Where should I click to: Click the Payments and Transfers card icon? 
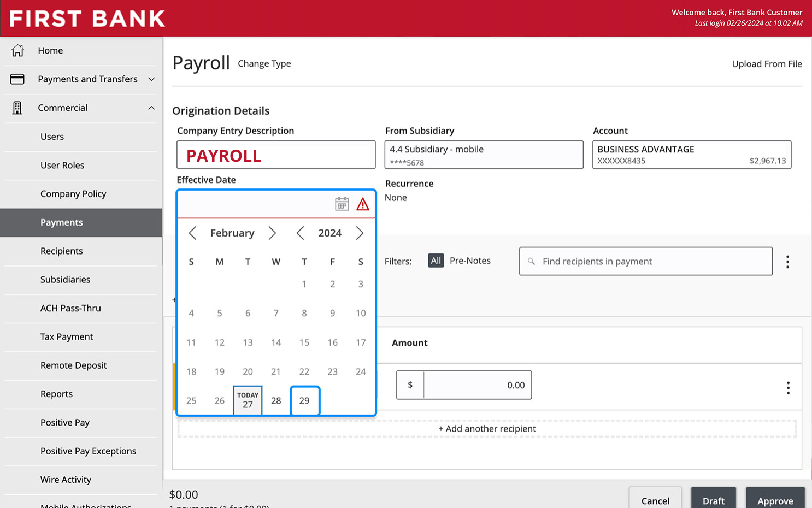[17, 79]
